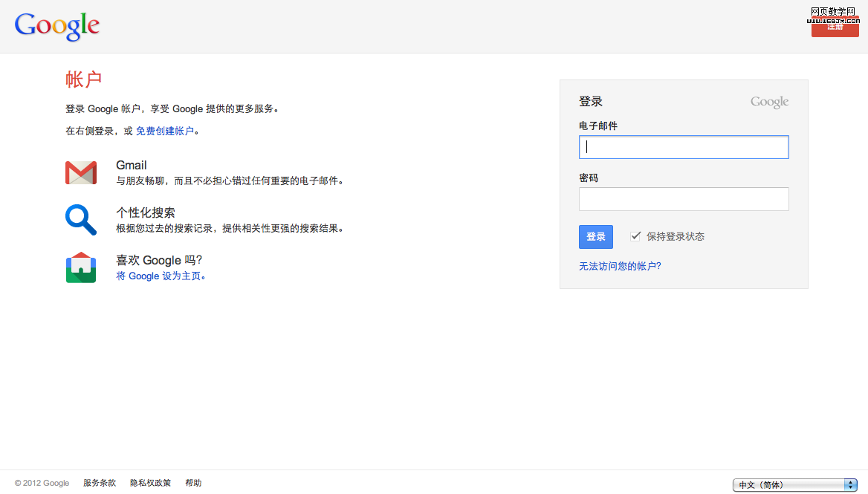This screenshot has height=494, width=868.
Task: Click the 个性化搜索 heading
Action: [x=146, y=212]
